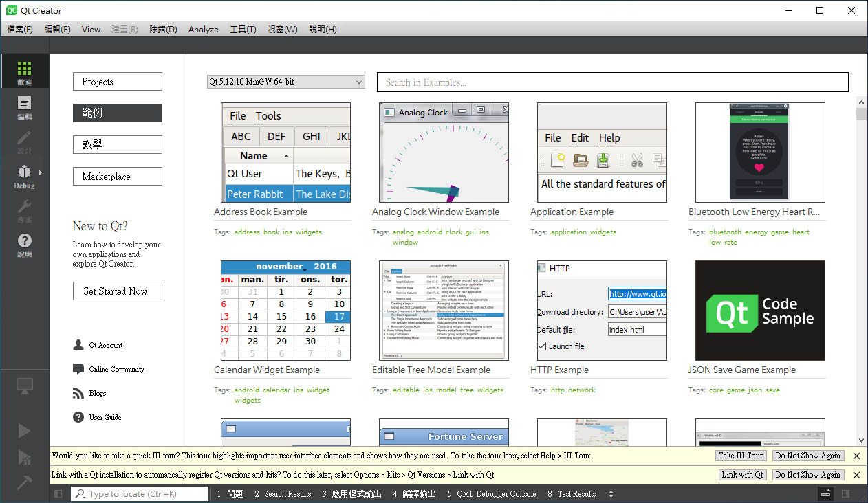Open the 5 QML Debugger Console pane
Screen dimensions: 868x503
(491, 494)
